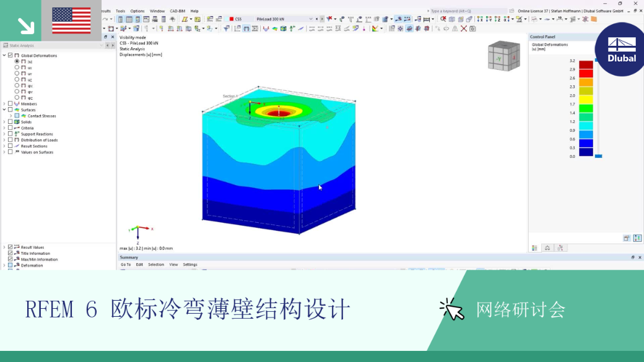Click the surface results rainbow icon in toolbar
Screen dimensions: 644x362
(275, 28)
